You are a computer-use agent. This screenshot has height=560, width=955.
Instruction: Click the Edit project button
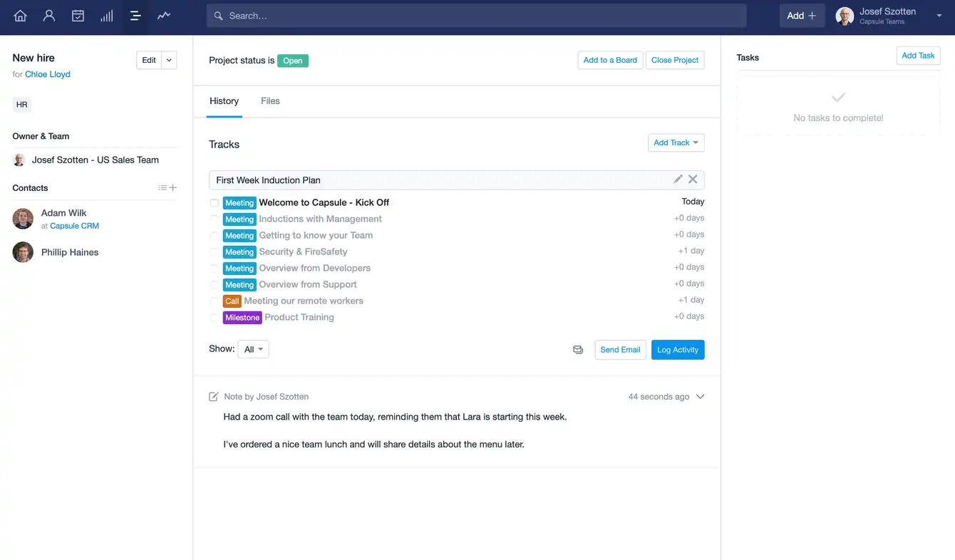[149, 61]
